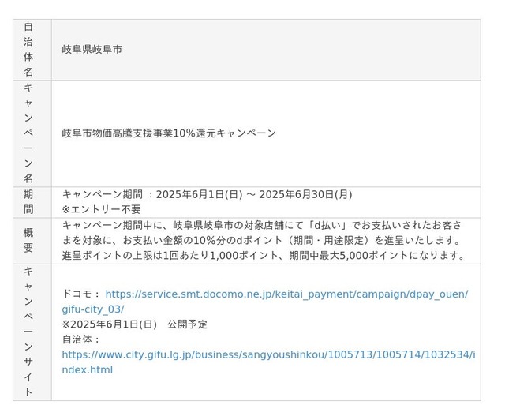Screen dimensions: 505x420
Task: Click the 自治体名 header cell
Action: (x=32, y=50)
